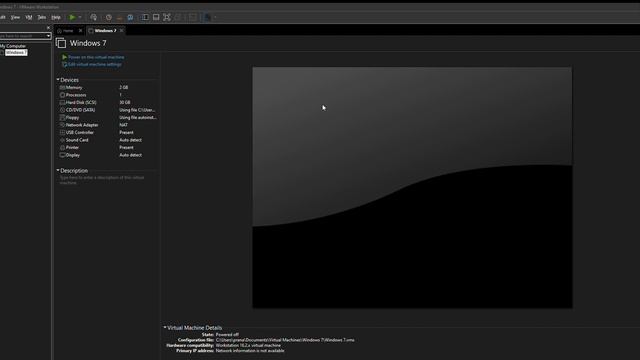Open the library search dropdown arrow
640x360 pixels.
[49, 36]
